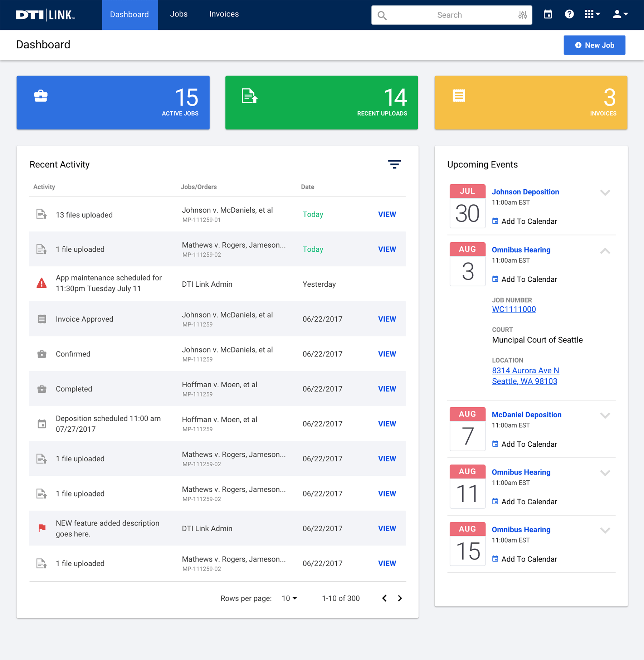Go to previous page of activity
This screenshot has width=644, height=660.
[x=384, y=598]
